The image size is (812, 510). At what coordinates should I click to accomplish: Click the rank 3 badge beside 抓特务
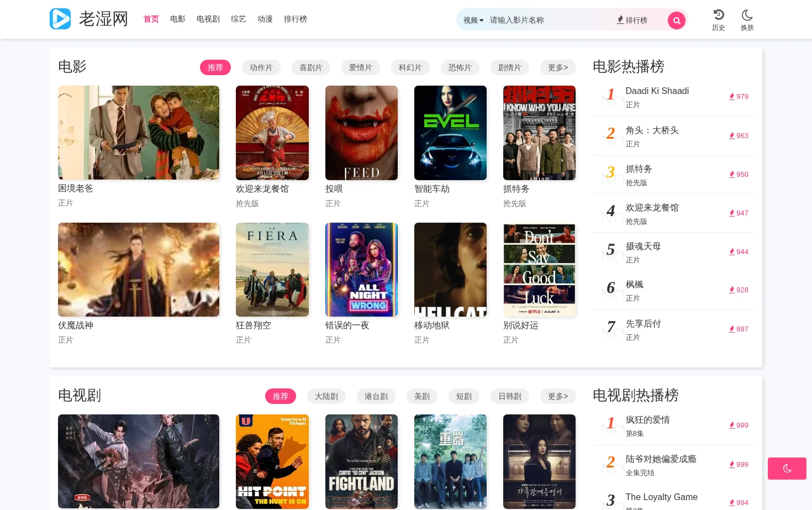click(610, 172)
